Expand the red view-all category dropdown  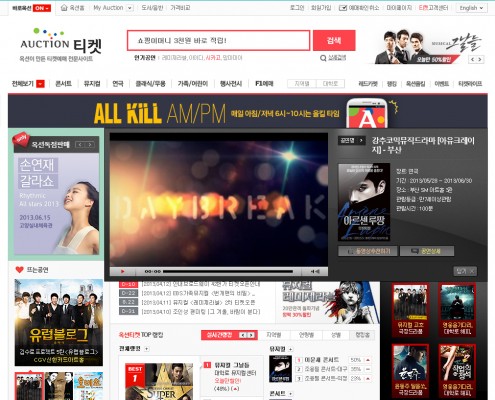pyautogui.click(x=40, y=84)
